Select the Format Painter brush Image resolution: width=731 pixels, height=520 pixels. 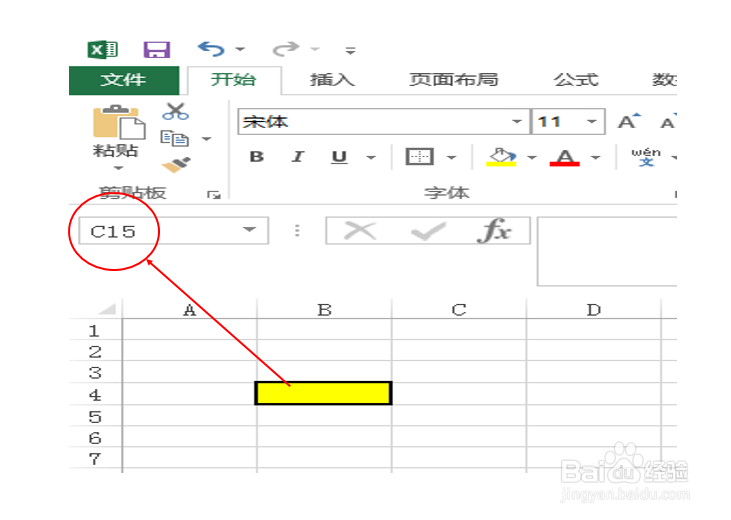click(176, 165)
